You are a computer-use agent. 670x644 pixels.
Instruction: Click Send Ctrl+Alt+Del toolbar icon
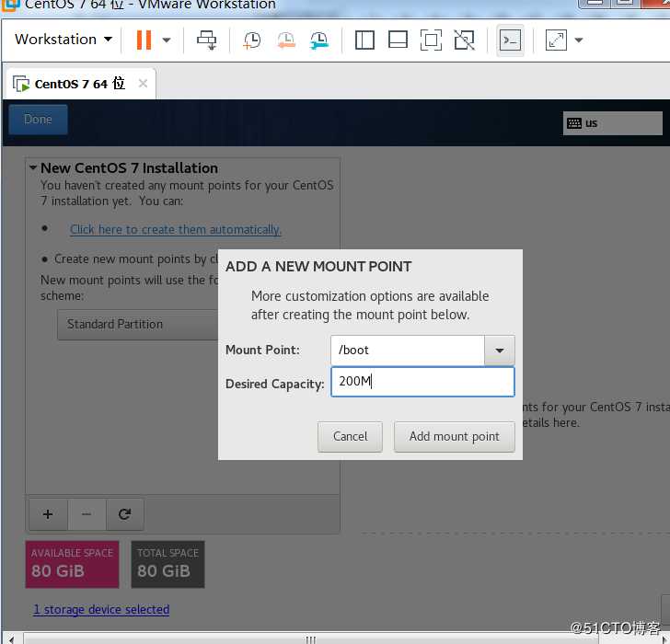(x=206, y=40)
